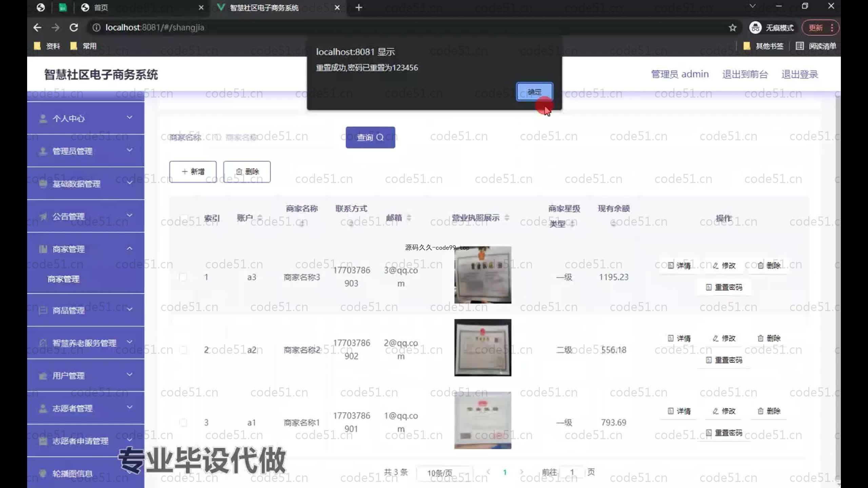The image size is (868, 488).
Task: Sort by the 营业执照展示 column arrows
Action: pos(507,218)
